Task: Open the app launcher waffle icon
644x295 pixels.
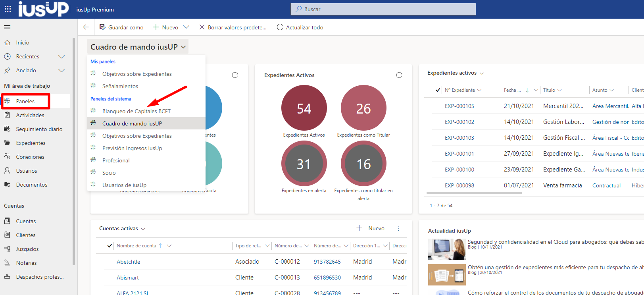Action: tap(8, 9)
